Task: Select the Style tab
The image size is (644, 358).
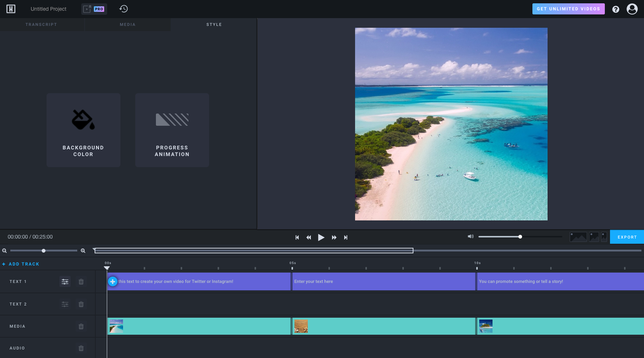Action: [214, 24]
